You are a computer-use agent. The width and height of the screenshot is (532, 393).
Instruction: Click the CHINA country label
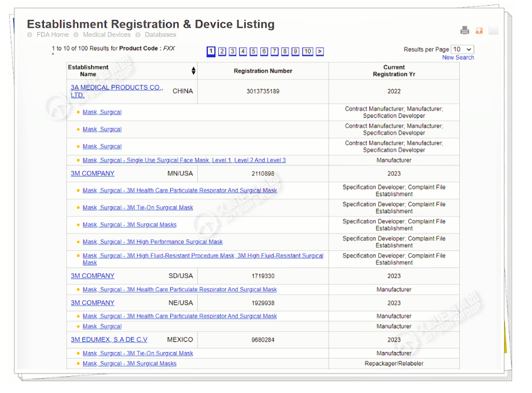point(183,91)
